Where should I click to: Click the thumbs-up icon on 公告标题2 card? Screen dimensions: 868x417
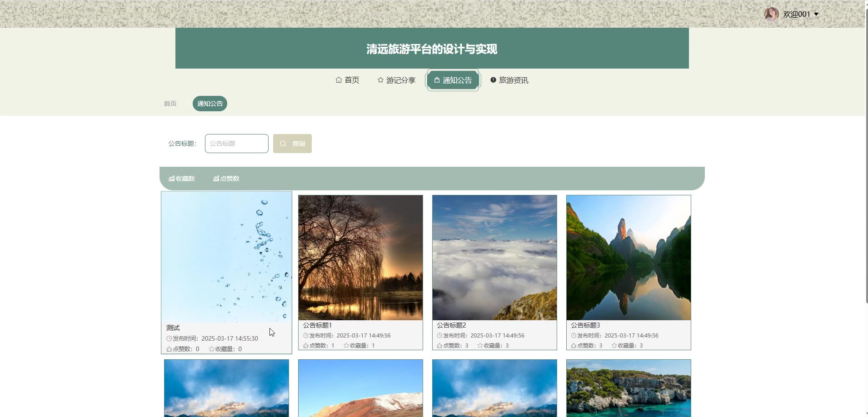point(440,346)
